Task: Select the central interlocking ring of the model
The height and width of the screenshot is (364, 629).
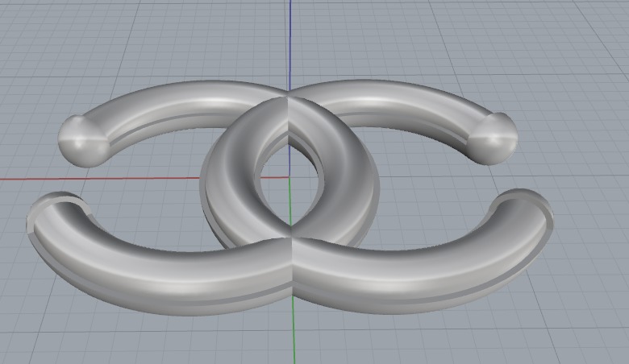Action: 290,173
